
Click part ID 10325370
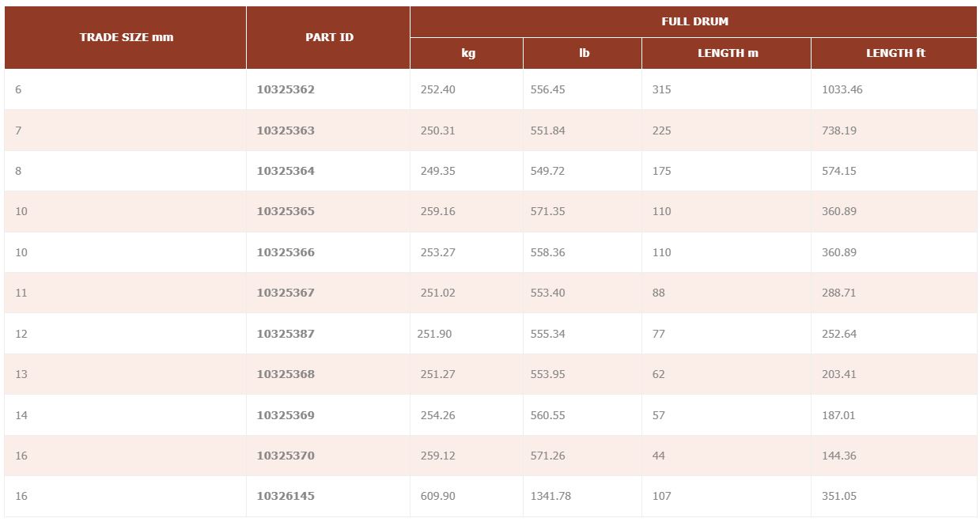[286, 456]
